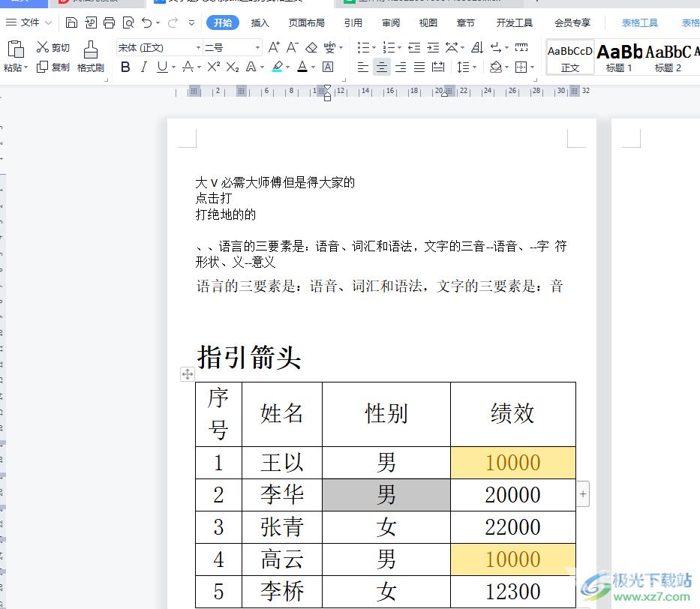The image size is (700, 609).
Task: Click the show/hide ruler marks icon
Action: pos(521,47)
